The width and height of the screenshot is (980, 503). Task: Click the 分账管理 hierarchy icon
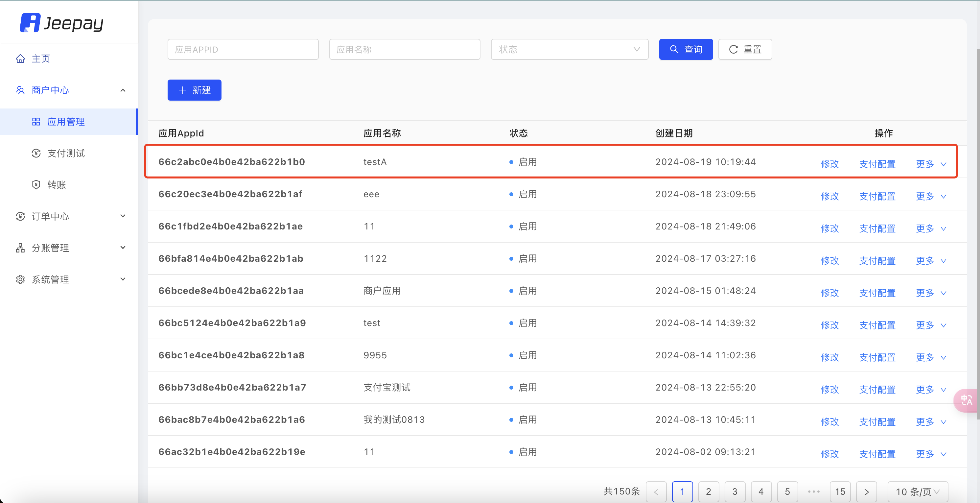[20, 248]
